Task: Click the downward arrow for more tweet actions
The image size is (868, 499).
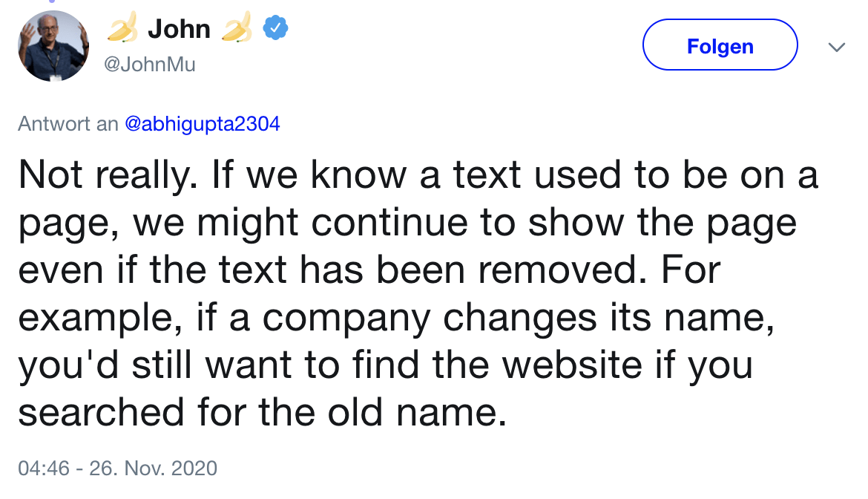Action: click(837, 46)
